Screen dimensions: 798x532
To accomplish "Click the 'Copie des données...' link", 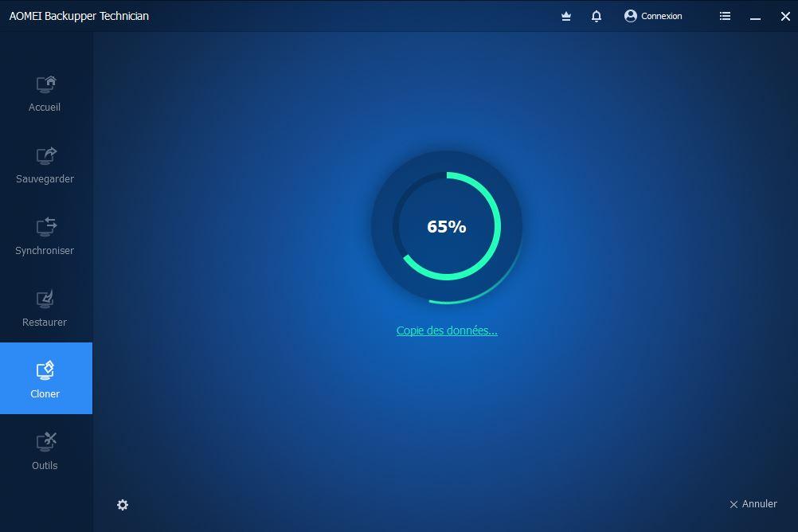I will [x=447, y=331].
